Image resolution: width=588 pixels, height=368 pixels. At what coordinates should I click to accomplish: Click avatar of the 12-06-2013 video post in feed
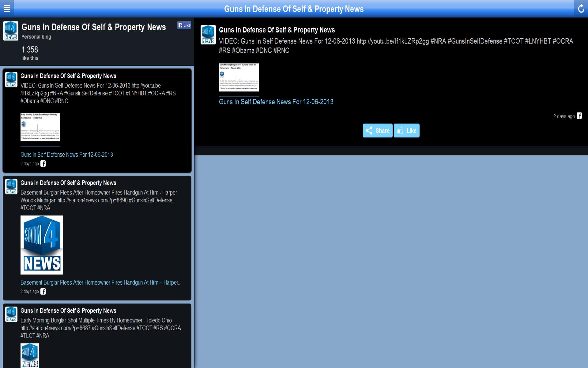click(x=11, y=80)
